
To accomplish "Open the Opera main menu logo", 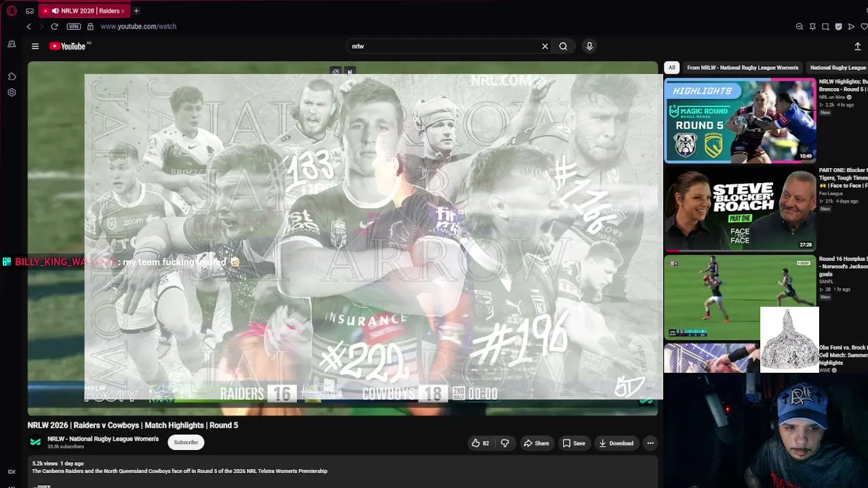I will point(12,11).
